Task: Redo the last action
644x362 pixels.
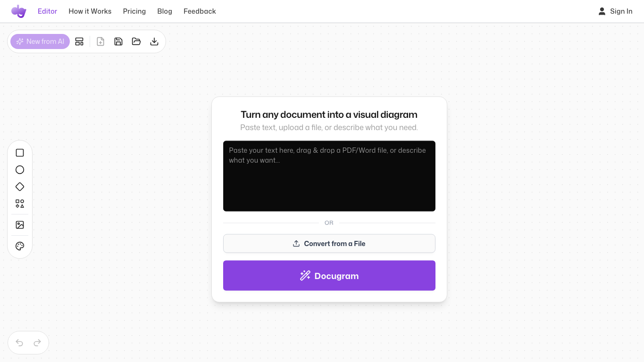Action: pos(37,343)
